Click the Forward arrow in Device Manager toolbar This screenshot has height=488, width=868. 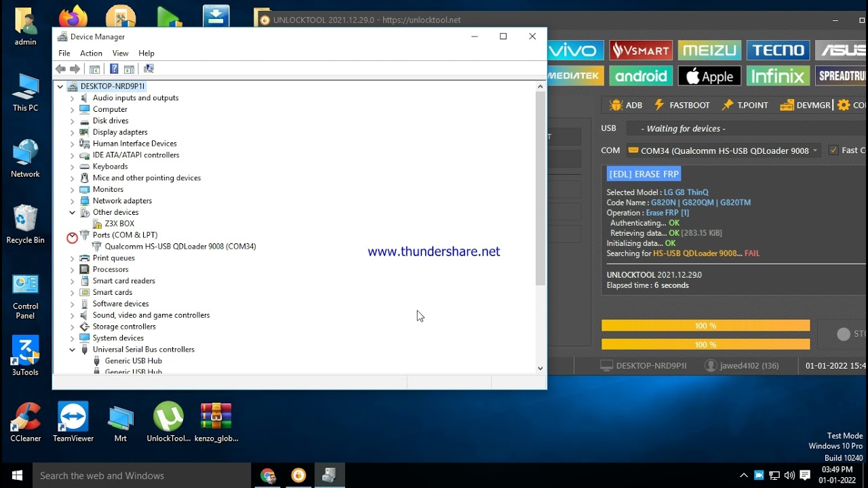tap(75, 68)
